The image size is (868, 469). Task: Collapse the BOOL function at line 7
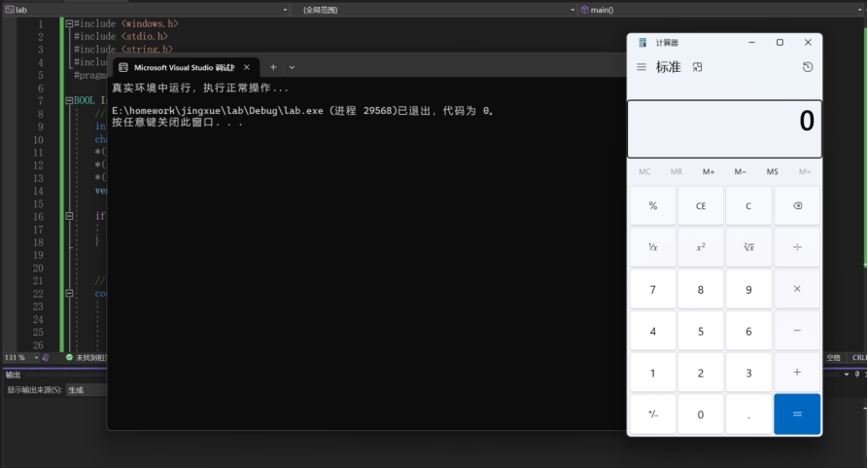click(69, 100)
